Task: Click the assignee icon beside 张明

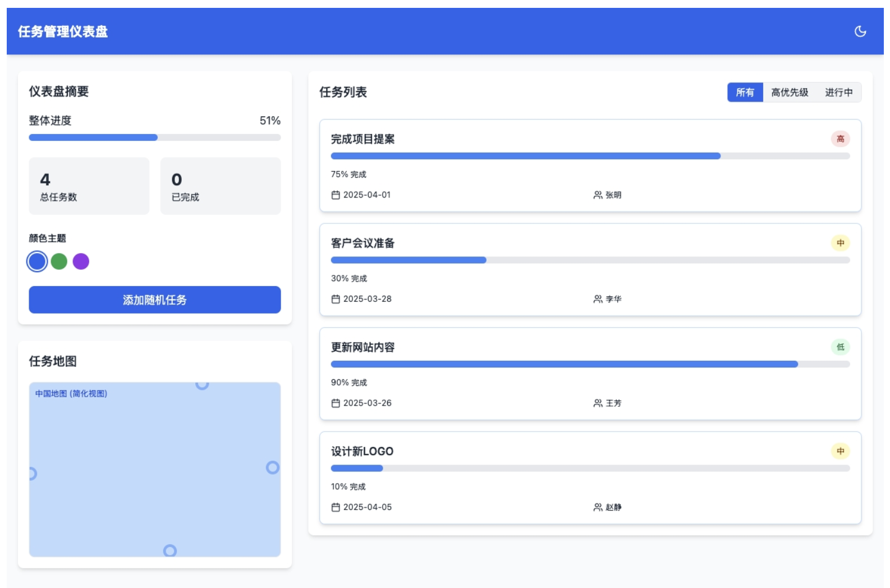Action: click(x=598, y=195)
